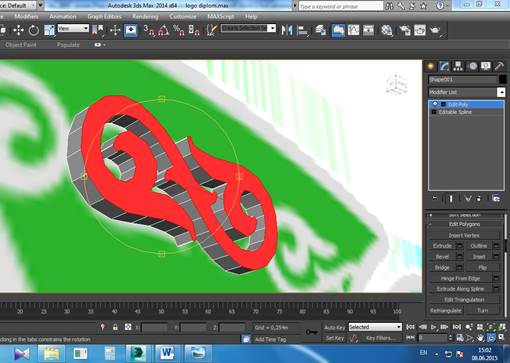510x363 pixels.
Task: Open the named selection sets dropdown
Action: pyautogui.click(x=248, y=28)
